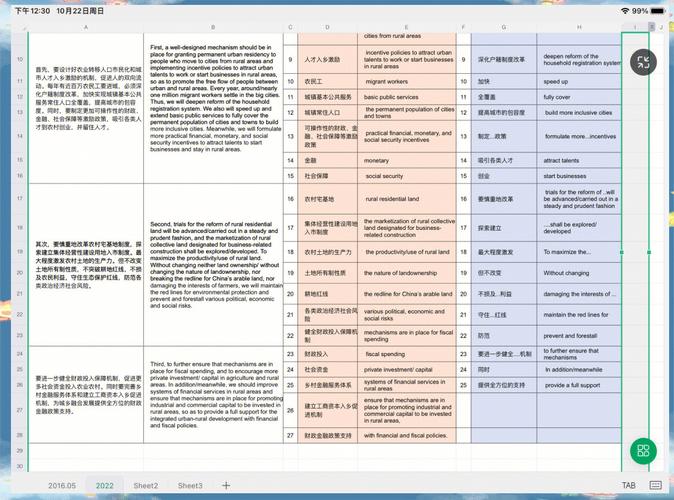Click the cell 'prevent and forestall'
674x500 pixels.
[579, 336]
